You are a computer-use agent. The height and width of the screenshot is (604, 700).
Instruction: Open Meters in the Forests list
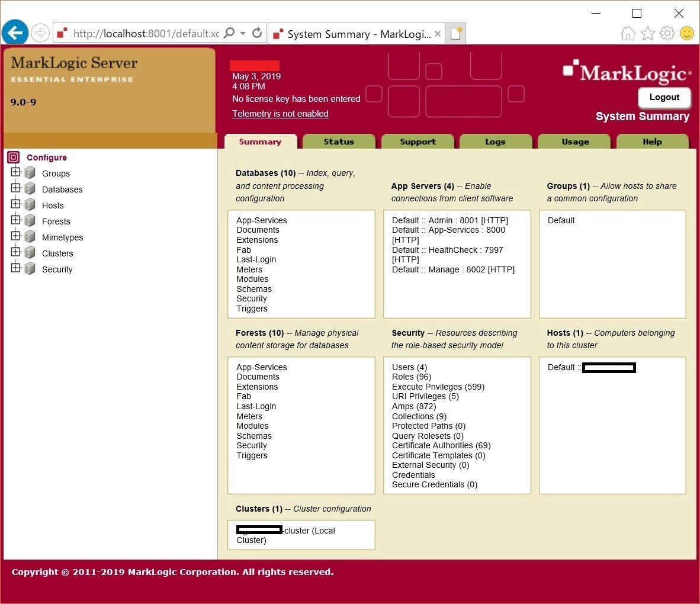249,416
